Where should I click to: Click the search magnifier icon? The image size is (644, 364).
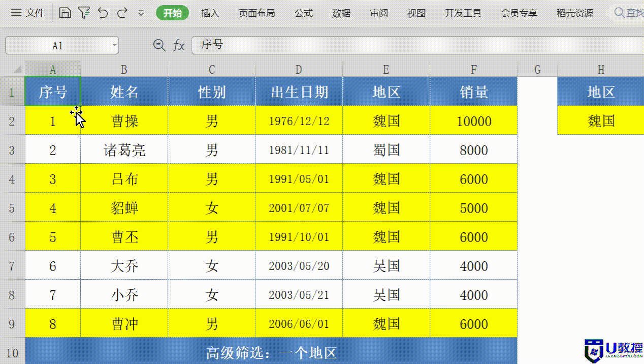pyautogui.click(x=619, y=13)
